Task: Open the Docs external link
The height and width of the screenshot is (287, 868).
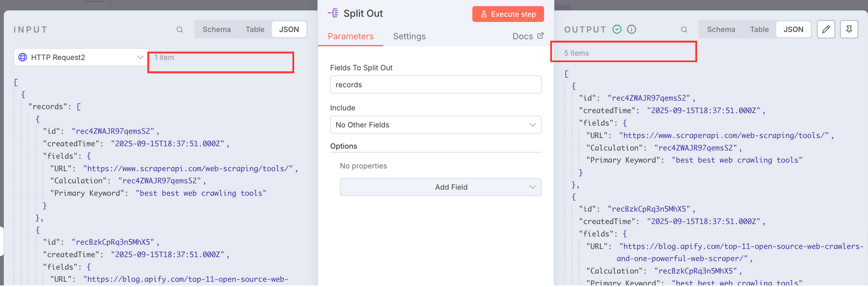Action: [x=528, y=36]
